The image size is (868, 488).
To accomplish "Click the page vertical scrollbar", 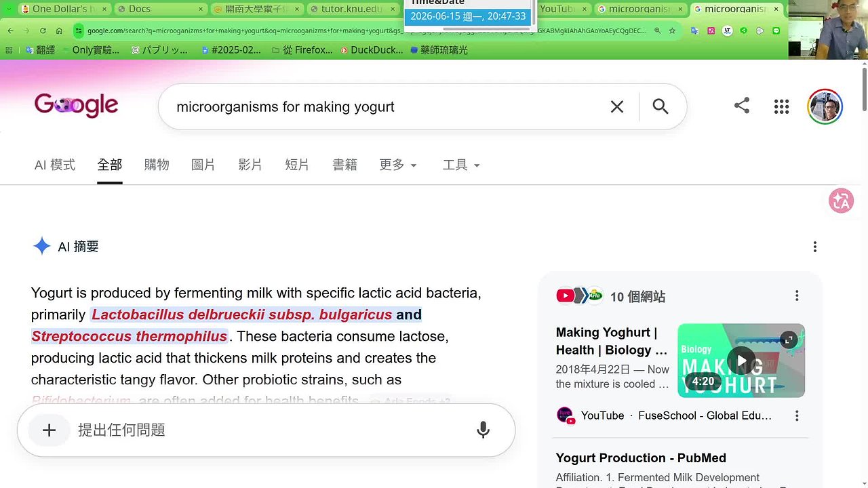I will (x=864, y=89).
